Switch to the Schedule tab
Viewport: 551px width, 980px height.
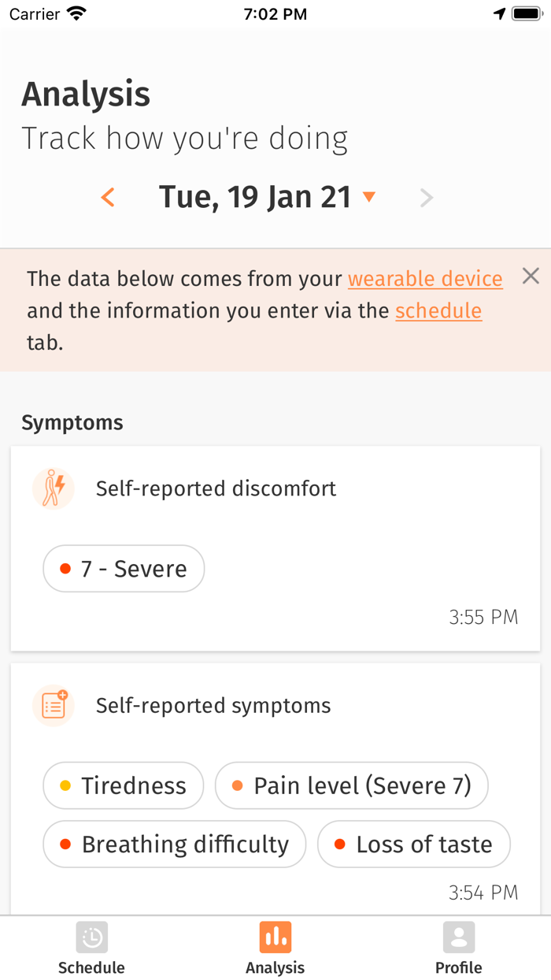point(91,949)
